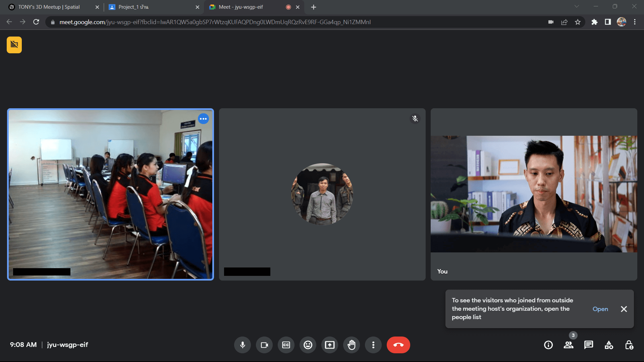
Task: Open more call options menu
Action: (x=373, y=345)
